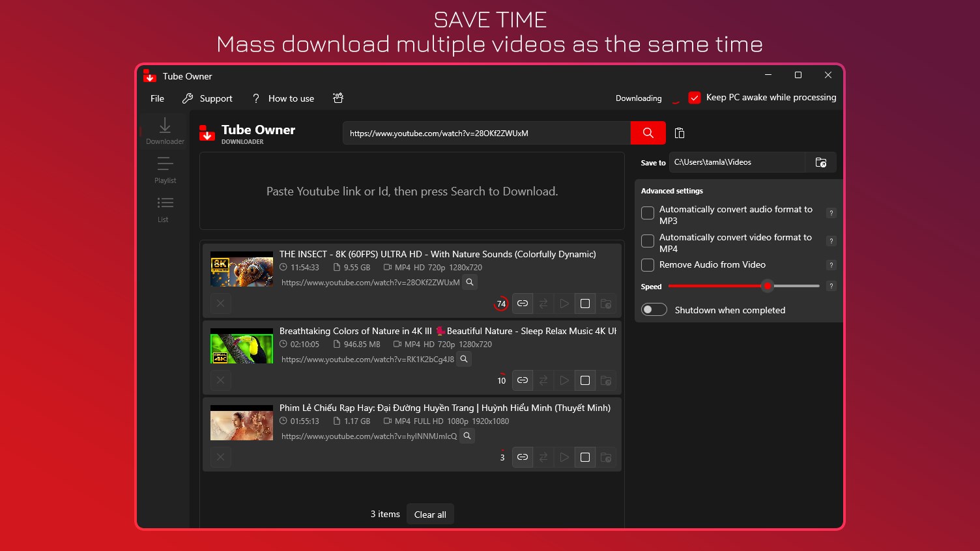Check Remove Audio from Video
Viewport: 980px width, 551px height.
pyautogui.click(x=648, y=265)
